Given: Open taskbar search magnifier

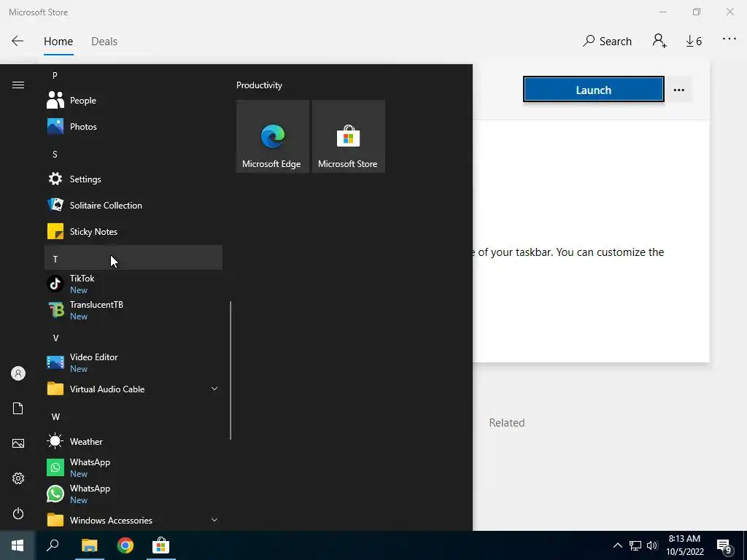Looking at the screenshot, I should (53, 545).
